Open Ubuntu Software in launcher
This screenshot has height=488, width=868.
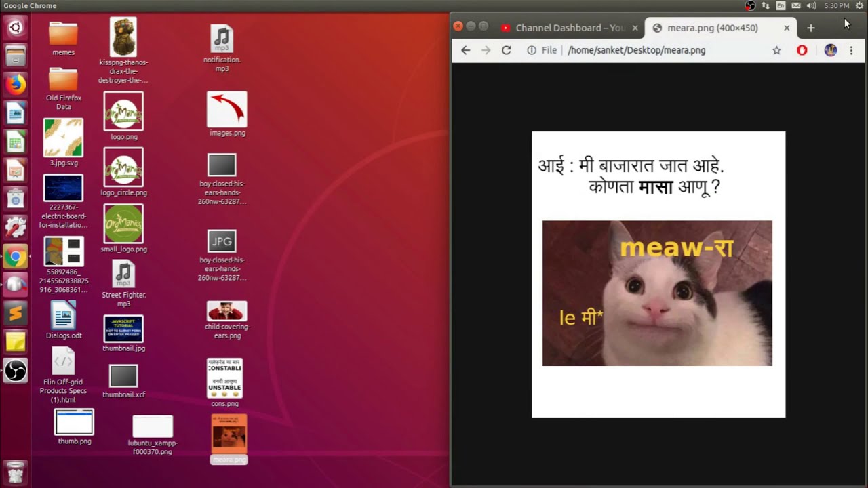click(16, 199)
